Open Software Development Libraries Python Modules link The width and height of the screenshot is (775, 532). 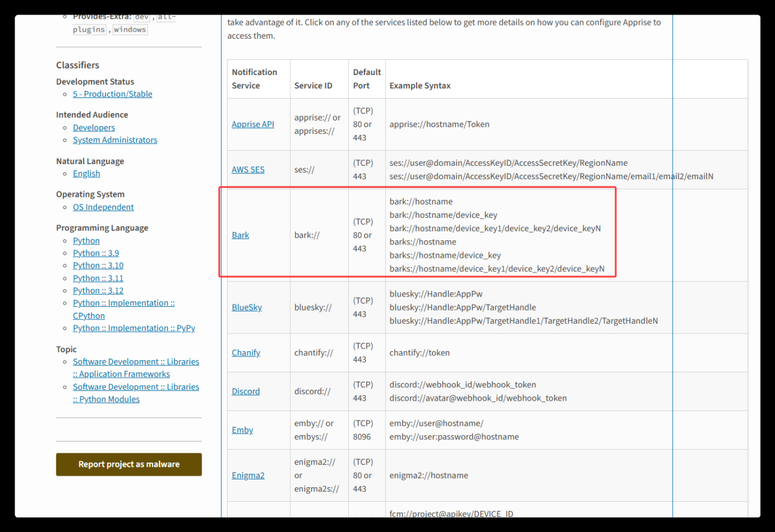pos(136,393)
